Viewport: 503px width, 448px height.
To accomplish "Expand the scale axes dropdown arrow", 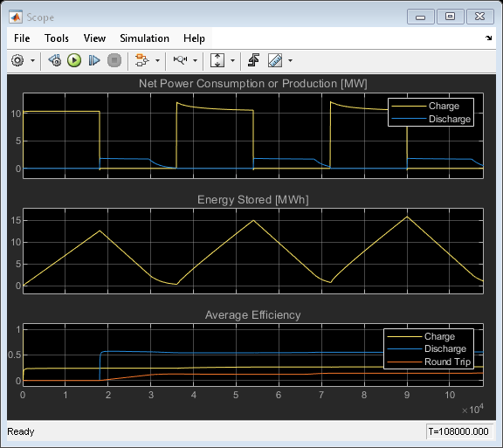I will coord(233,60).
